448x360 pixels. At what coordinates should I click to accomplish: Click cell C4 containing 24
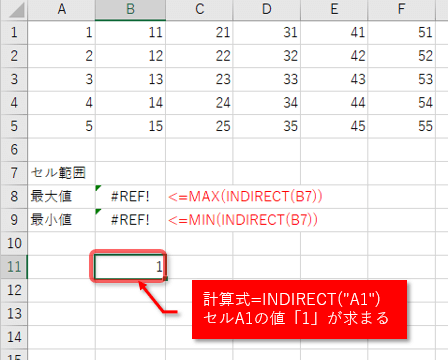(199, 103)
